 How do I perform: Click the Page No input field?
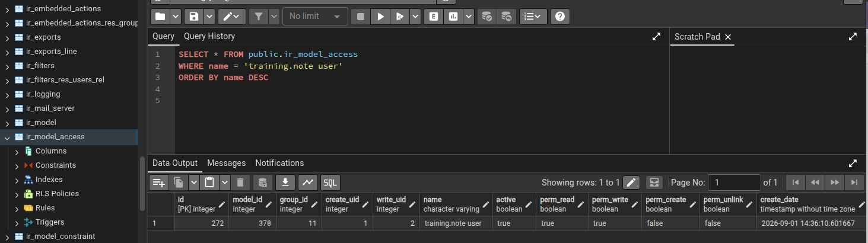click(735, 183)
